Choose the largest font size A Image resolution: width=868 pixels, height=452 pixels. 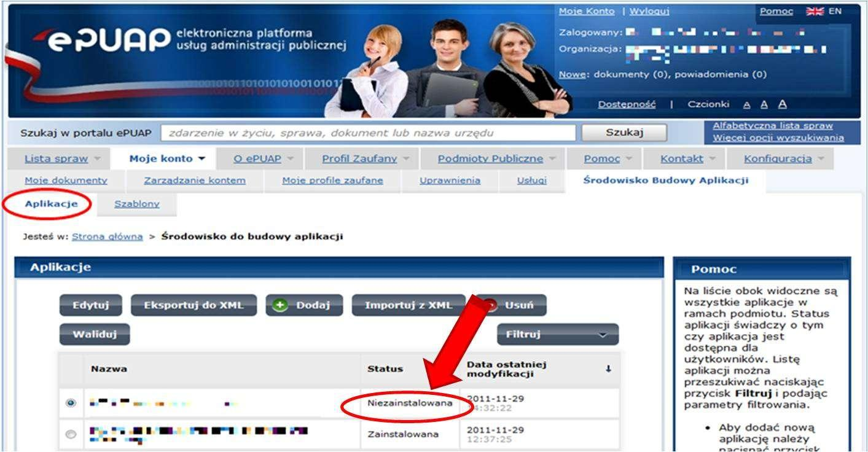tap(783, 104)
